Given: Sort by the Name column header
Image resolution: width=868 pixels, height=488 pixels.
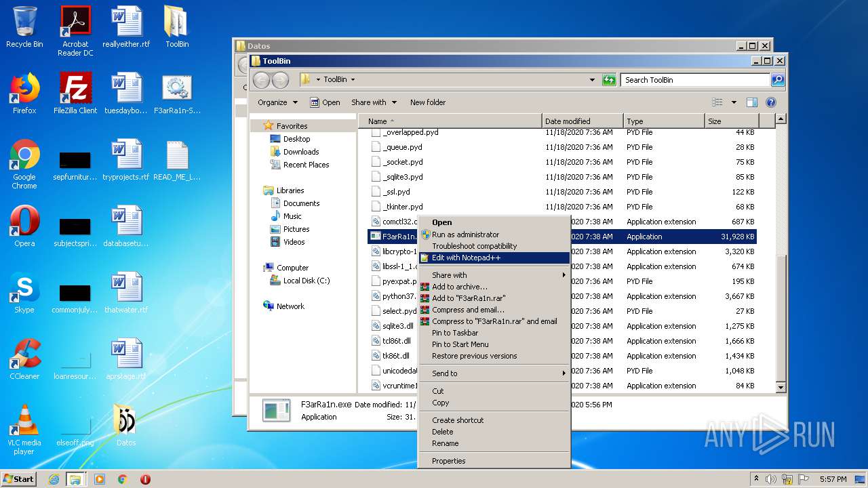Looking at the screenshot, I should pos(450,121).
